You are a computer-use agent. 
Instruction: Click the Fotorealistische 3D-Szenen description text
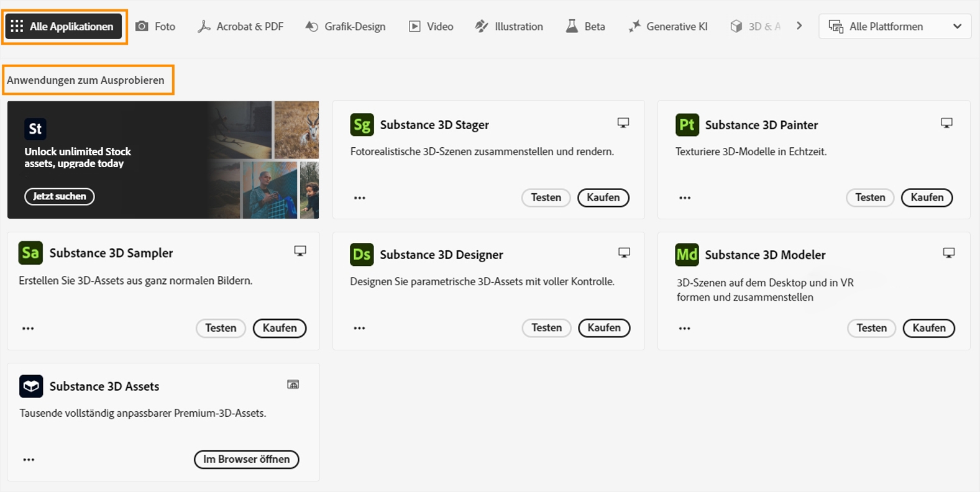coord(482,152)
